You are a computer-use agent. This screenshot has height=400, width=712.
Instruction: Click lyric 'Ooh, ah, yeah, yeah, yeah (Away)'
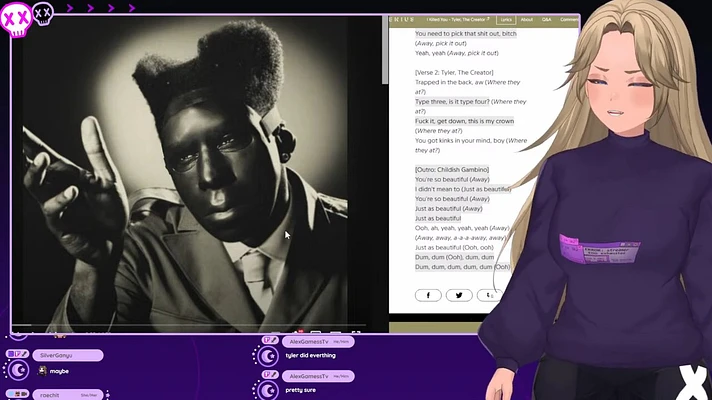click(462, 228)
